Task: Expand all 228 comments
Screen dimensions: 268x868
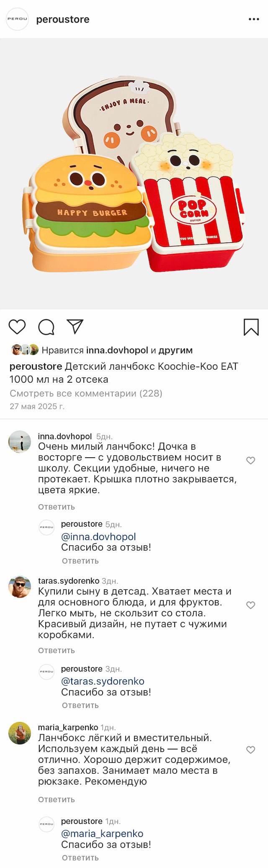Action: pyautogui.click(x=86, y=393)
